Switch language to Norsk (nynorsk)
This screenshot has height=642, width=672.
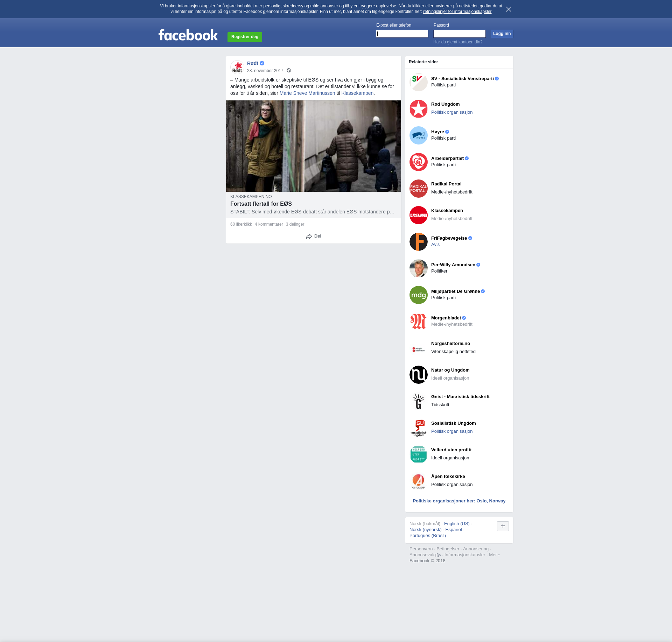pyautogui.click(x=426, y=530)
